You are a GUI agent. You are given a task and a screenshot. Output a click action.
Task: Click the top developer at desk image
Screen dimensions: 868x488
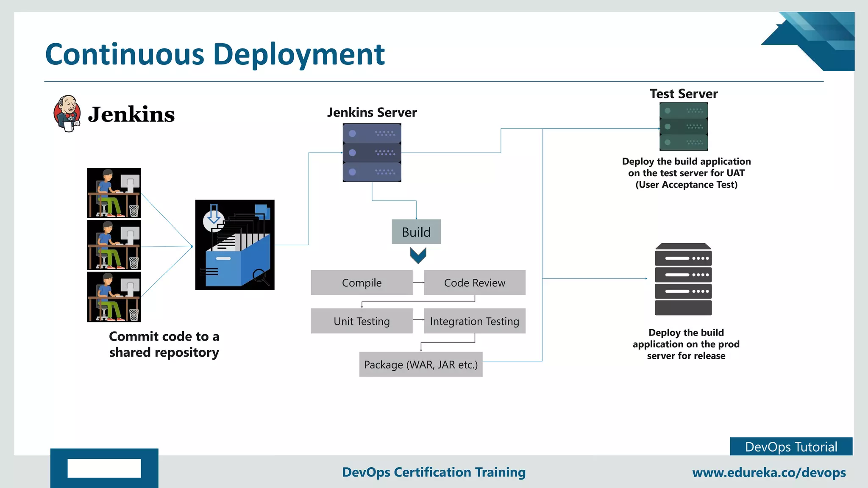click(x=114, y=193)
